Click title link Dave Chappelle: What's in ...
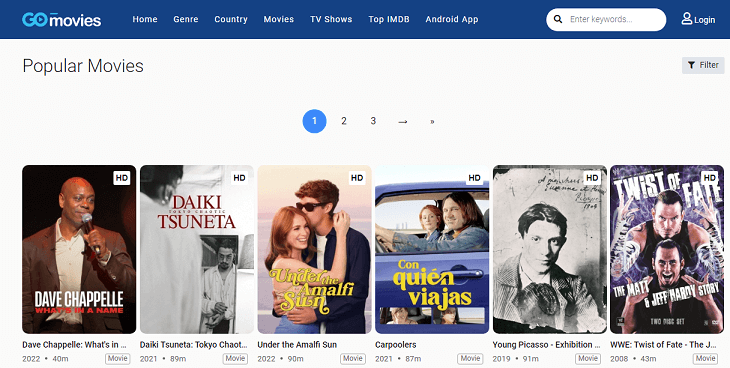Screen dimensions: 730x368 (74, 345)
